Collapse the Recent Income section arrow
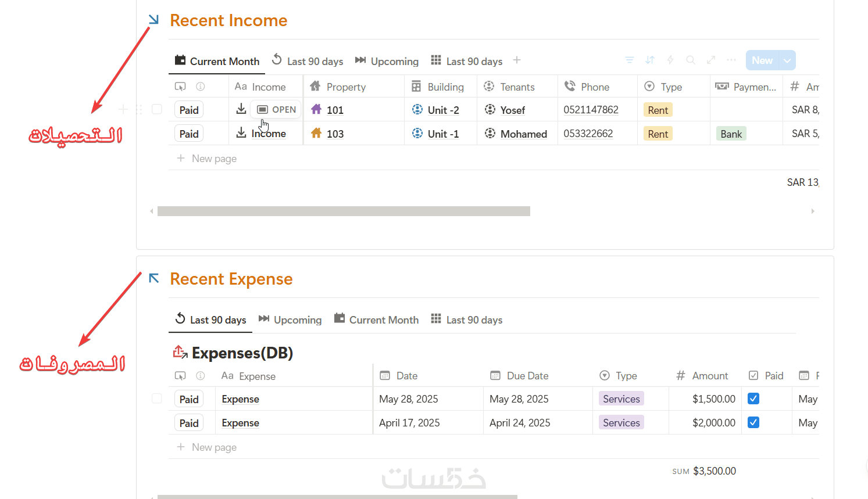Screen dimensions: 868x499 153,20
